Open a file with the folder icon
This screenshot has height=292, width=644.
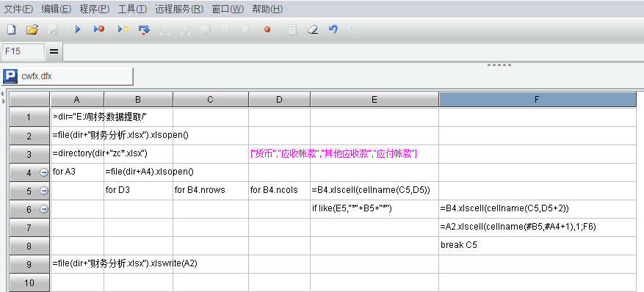click(x=32, y=29)
